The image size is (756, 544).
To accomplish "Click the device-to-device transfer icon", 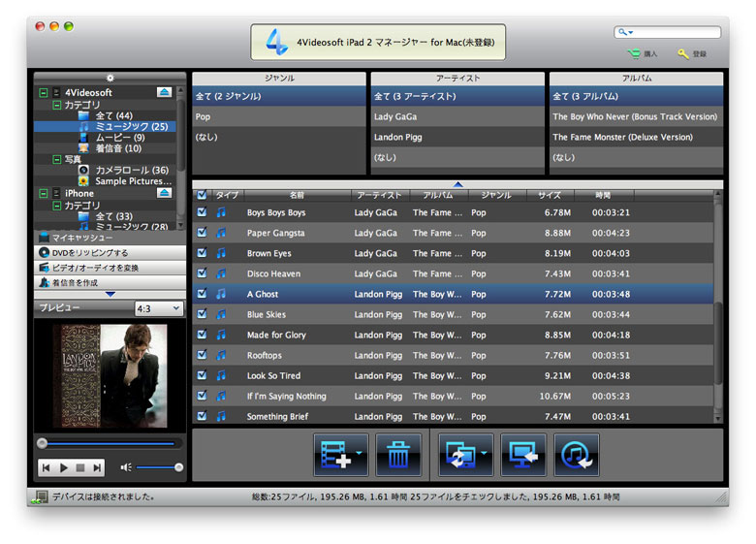I will (x=464, y=455).
